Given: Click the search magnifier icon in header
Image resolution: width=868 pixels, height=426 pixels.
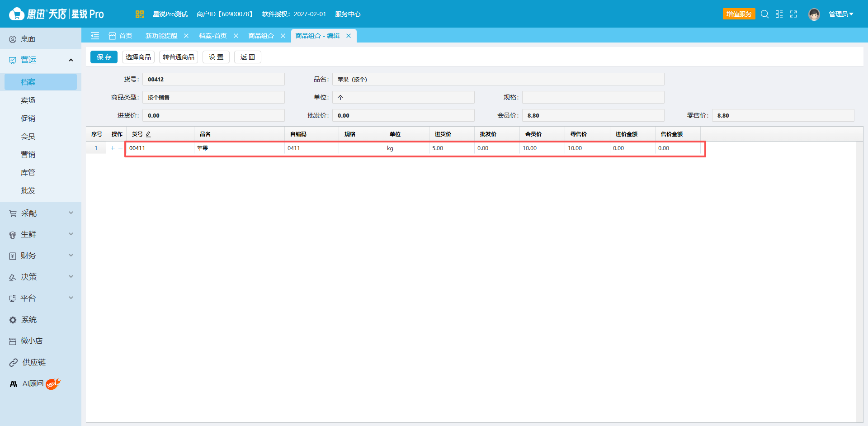Looking at the screenshot, I should (764, 14).
